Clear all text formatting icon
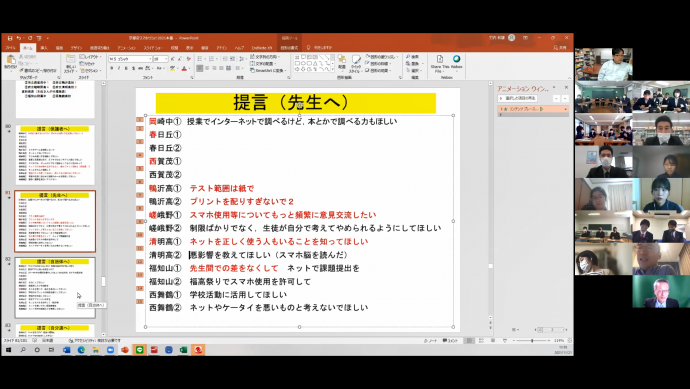 (188, 59)
